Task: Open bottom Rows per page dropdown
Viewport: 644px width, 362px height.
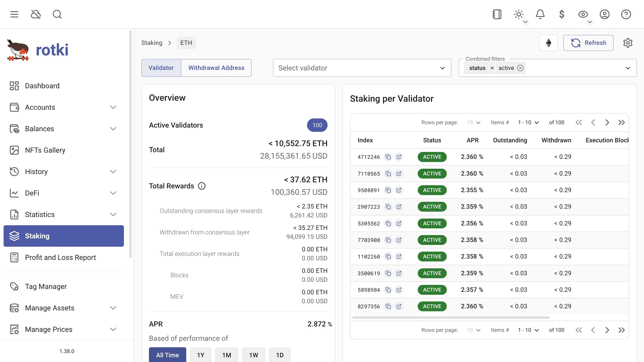Action: coord(474,330)
